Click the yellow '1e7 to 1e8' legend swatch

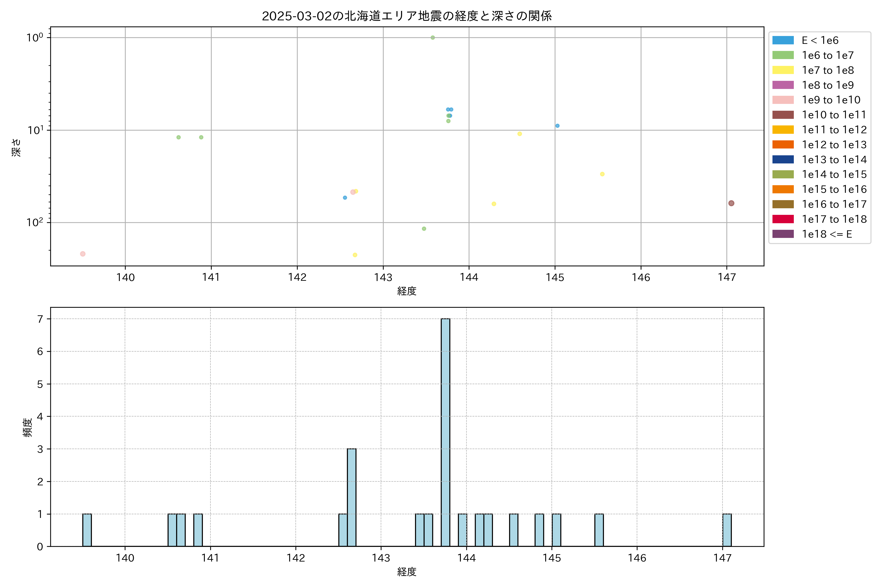(783, 70)
